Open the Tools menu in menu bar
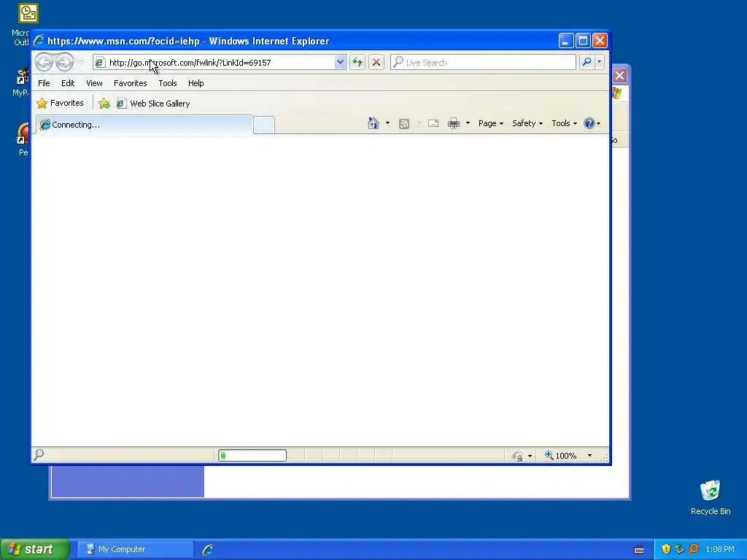This screenshot has width=747, height=560. coord(168,83)
